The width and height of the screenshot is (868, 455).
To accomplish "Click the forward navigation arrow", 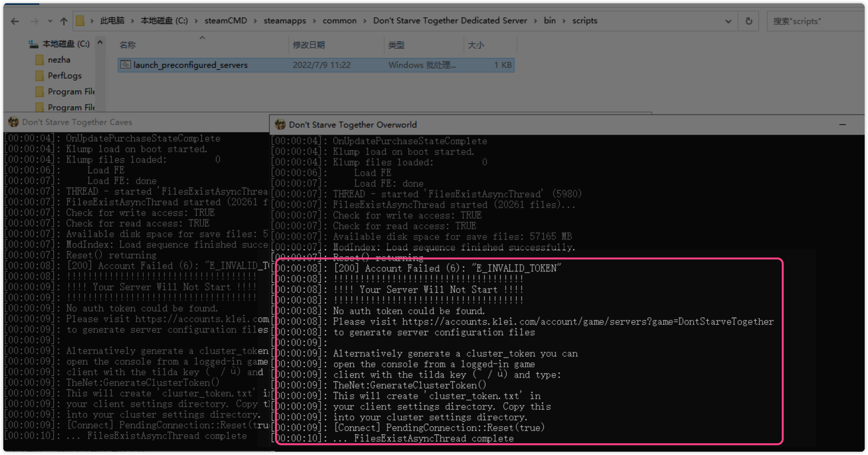I will pos(35,22).
